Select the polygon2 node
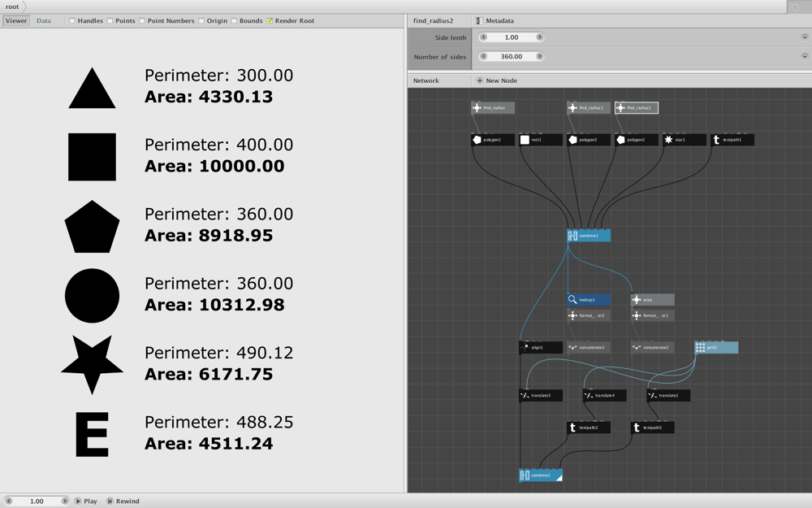Image resolution: width=812 pixels, height=508 pixels. coord(637,140)
